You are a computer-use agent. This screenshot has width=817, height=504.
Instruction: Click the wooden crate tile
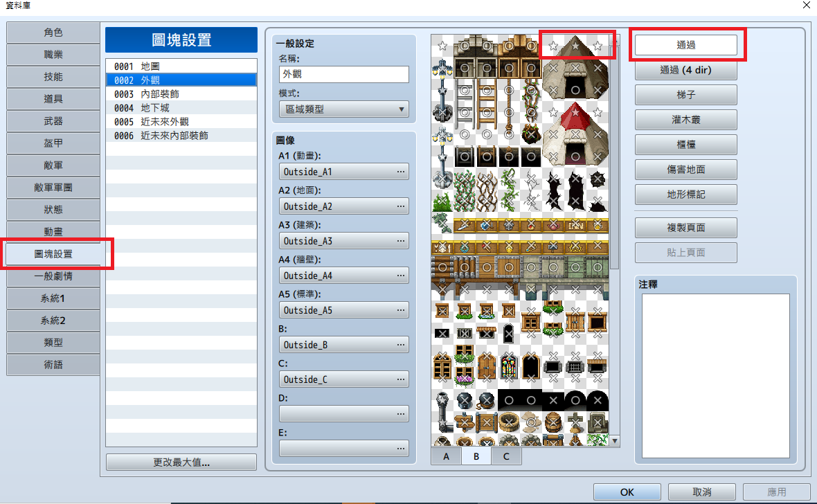pos(487,422)
